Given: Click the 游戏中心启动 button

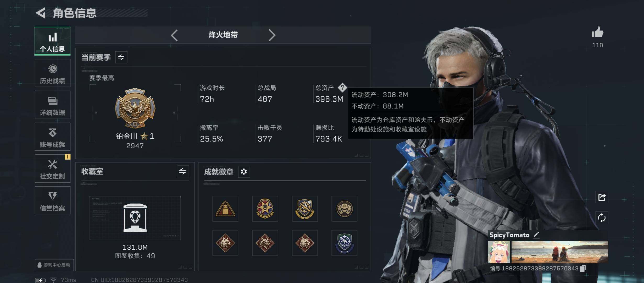Looking at the screenshot, I should [54, 265].
